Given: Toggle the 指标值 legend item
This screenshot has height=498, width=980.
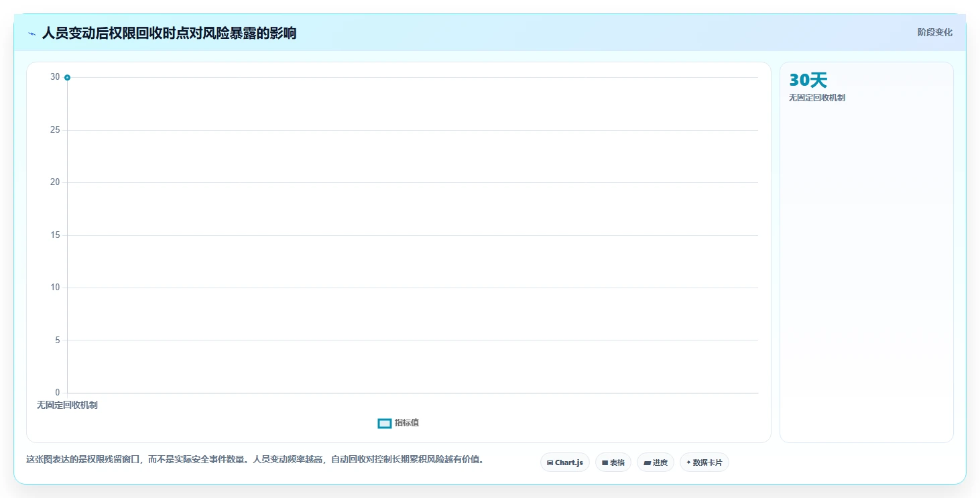Looking at the screenshot, I should click(399, 423).
